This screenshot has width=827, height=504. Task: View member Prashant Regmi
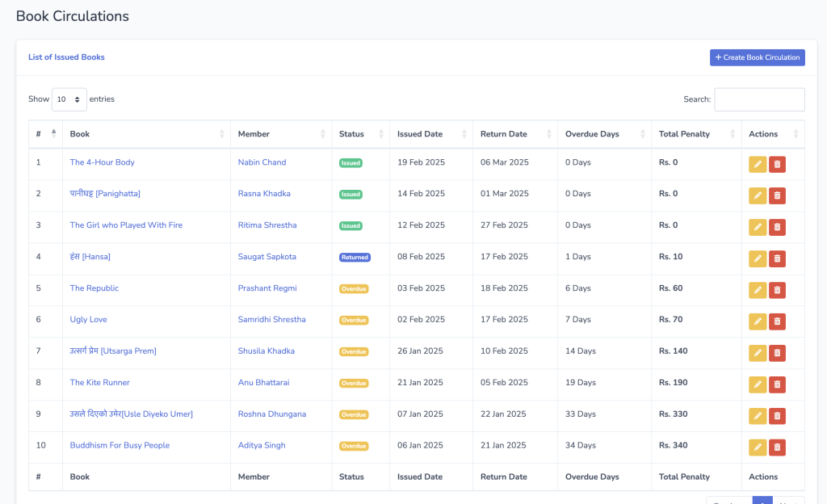tap(267, 288)
